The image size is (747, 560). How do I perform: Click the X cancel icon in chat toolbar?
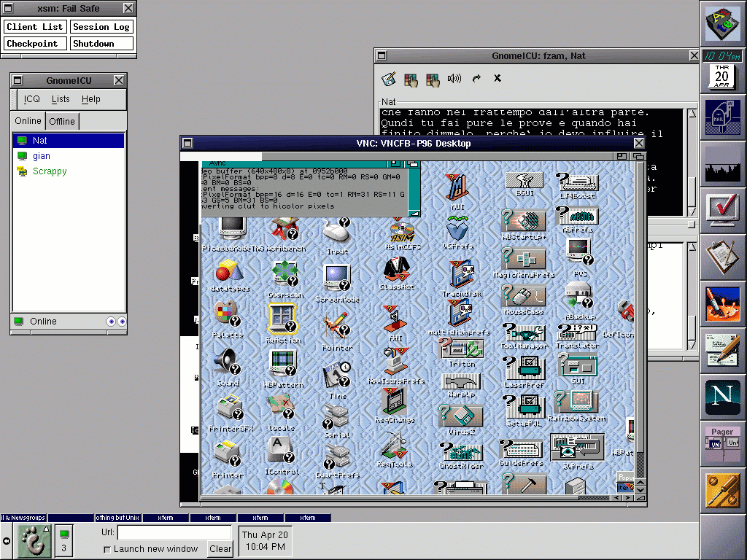tap(498, 79)
